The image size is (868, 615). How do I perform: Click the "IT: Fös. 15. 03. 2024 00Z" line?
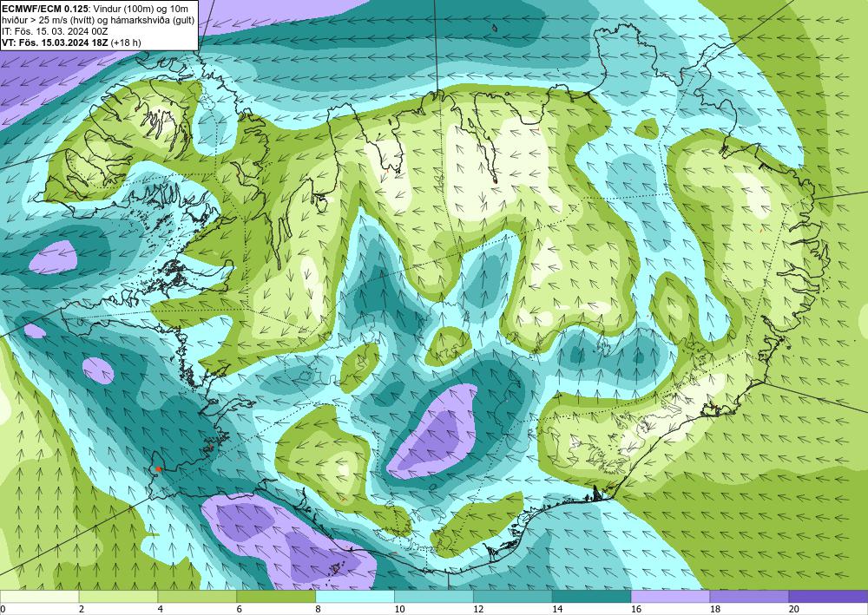(x=55, y=31)
